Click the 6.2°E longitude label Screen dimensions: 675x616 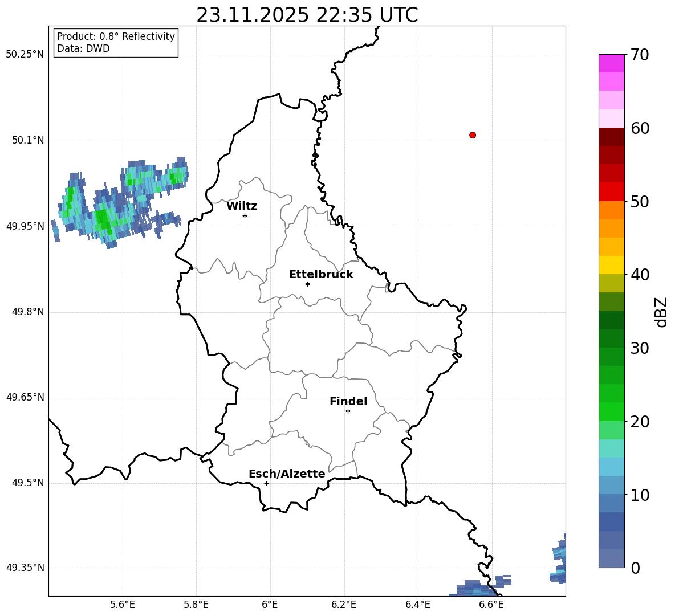click(344, 605)
